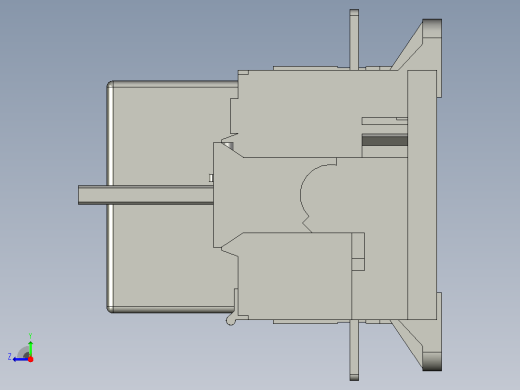Screen dimensions: 520x390
Task: Select the dark gray slot near right side
Action: click(x=385, y=140)
